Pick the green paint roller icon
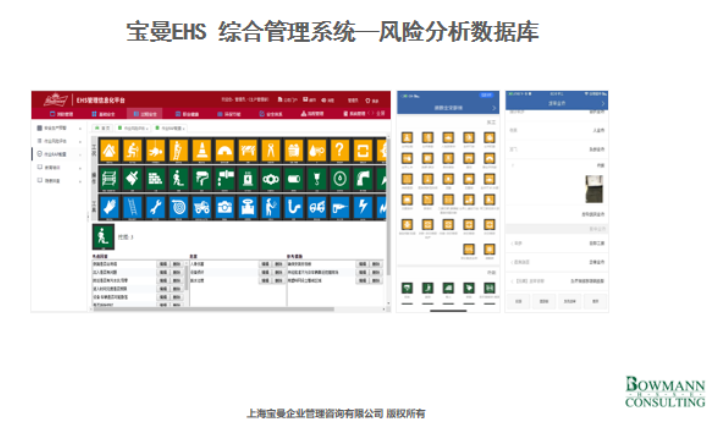The width and height of the screenshot is (711, 422). click(x=201, y=179)
